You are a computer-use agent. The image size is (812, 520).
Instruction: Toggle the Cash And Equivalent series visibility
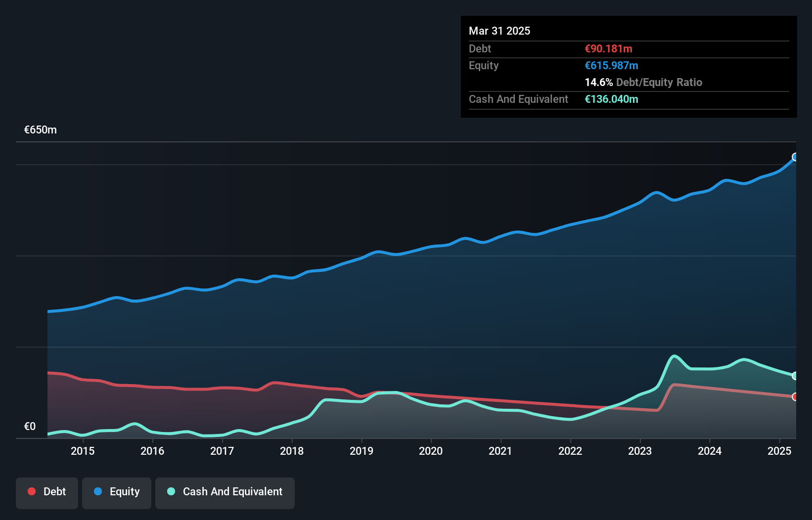(225, 492)
